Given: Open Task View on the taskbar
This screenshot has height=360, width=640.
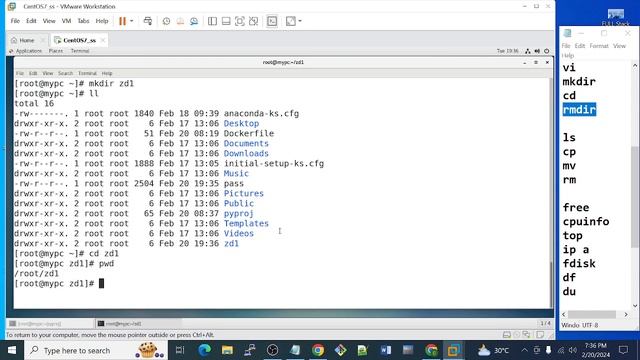Looking at the screenshot, I should tap(180, 350).
